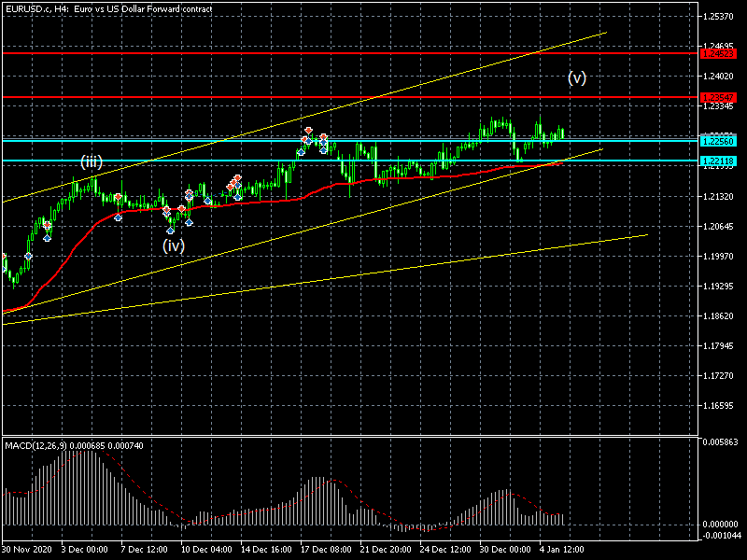Viewport: 747px width, 560px height.
Task: Click the 4 Jan 12:00 time label
Action: [x=563, y=550]
